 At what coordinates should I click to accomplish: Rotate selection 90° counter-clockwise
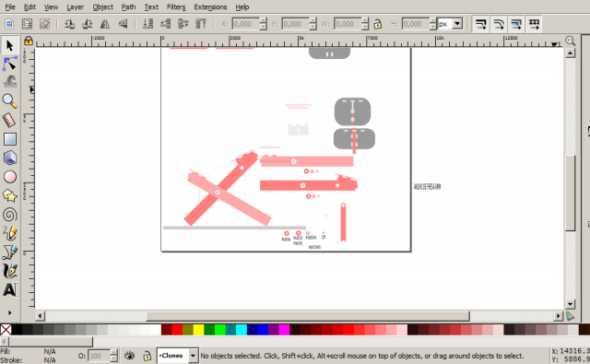tap(69, 24)
